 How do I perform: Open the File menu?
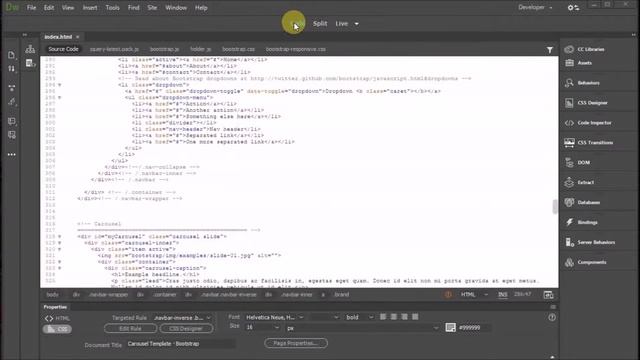tap(31, 8)
